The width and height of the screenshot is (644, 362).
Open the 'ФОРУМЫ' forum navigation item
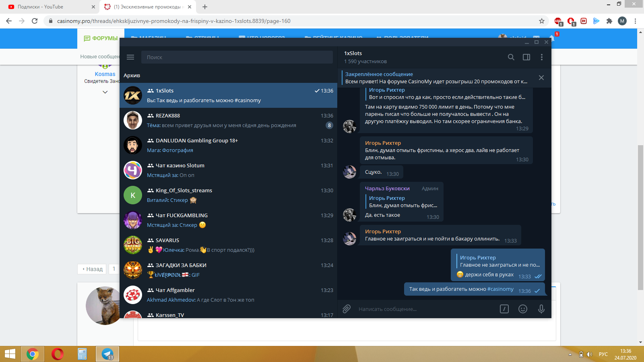[x=101, y=38]
